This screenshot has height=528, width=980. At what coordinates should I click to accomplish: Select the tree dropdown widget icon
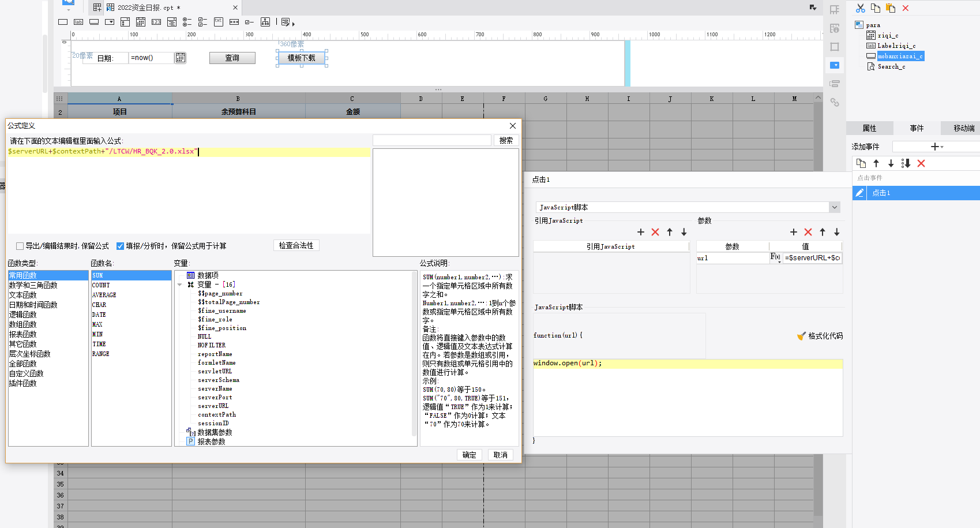[x=265, y=22]
